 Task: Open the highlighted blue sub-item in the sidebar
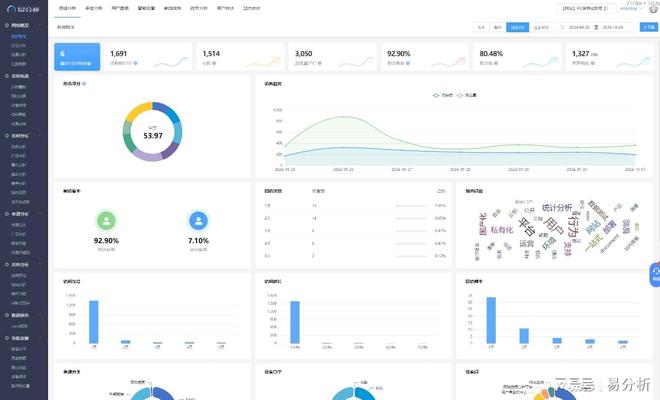(x=19, y=37)
